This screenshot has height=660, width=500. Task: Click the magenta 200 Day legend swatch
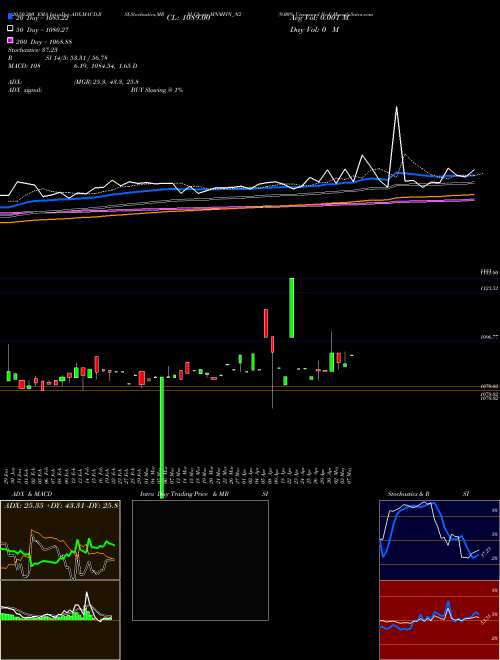pyautogui.click(x=11, y=40)
